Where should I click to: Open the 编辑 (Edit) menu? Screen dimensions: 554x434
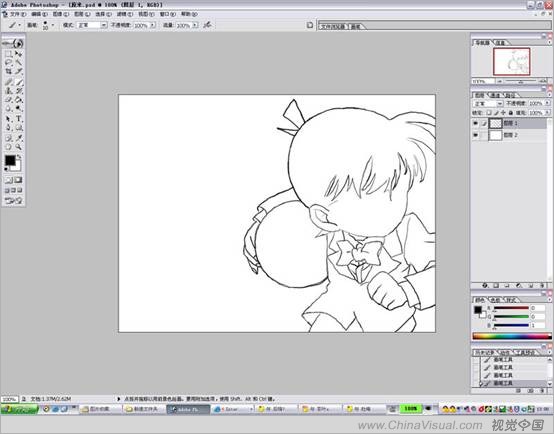pyautogui.click(x=39, y=14)
